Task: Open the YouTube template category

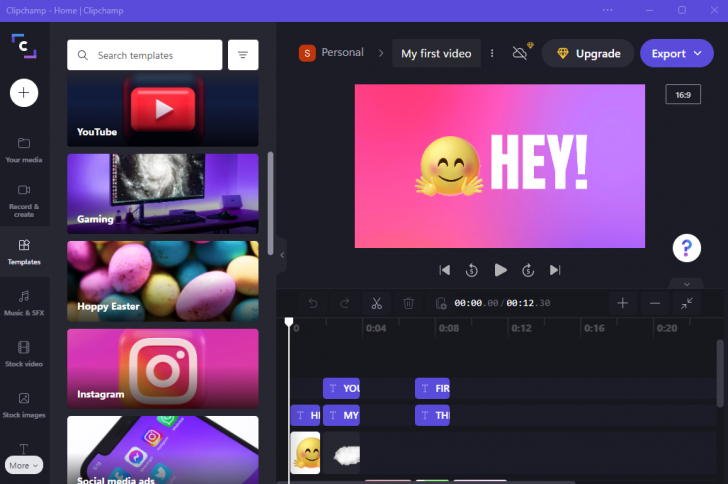Action: tap(162, 110)
